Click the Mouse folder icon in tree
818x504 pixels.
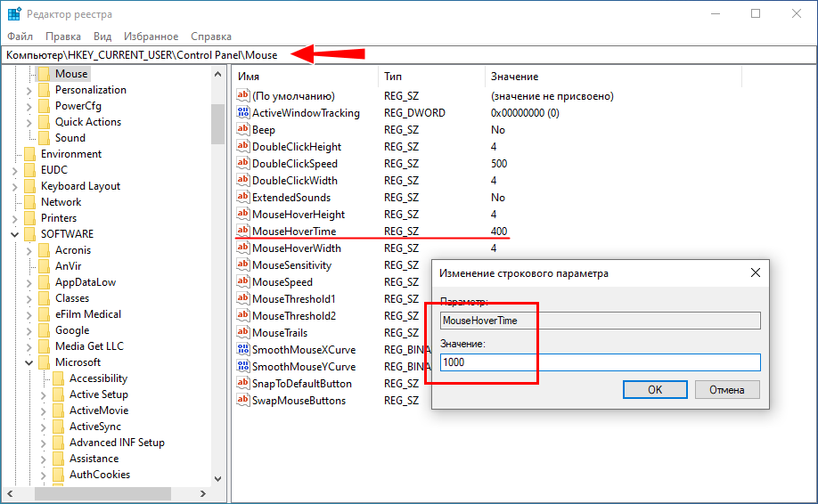[x=45, y=74]
